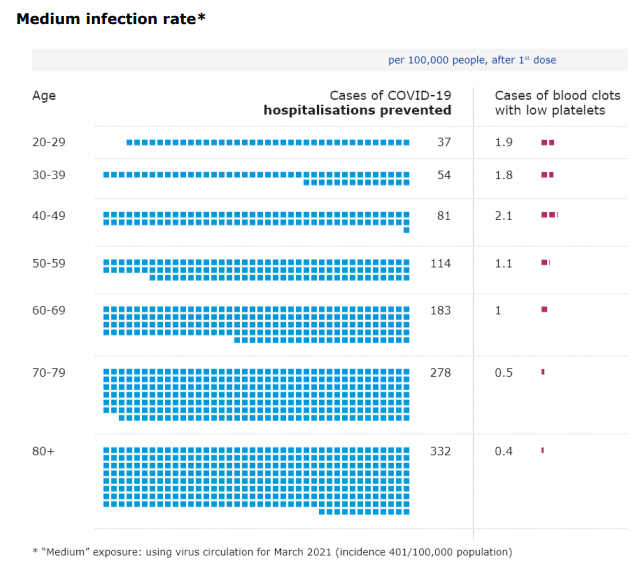Click the small magenta marker for 70-79
The width and height of the screenshot is (638, 570).
[x=543, y=372]
